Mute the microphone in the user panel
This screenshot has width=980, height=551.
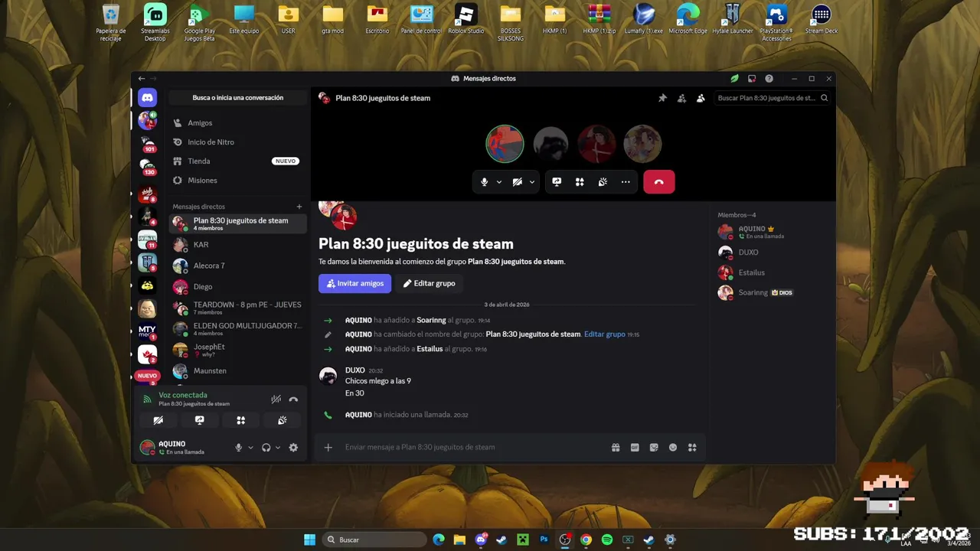click(x=239, y=448)
